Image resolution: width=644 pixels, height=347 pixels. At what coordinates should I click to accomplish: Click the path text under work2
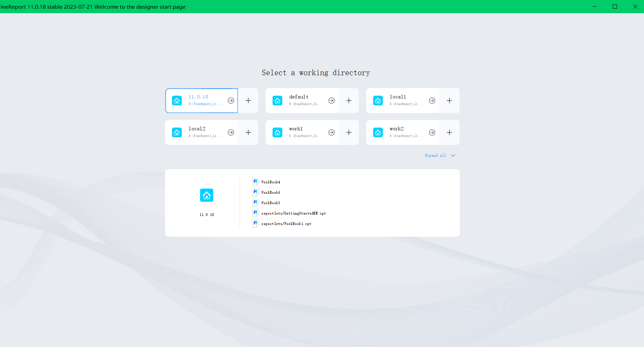(x=407, y=136)
